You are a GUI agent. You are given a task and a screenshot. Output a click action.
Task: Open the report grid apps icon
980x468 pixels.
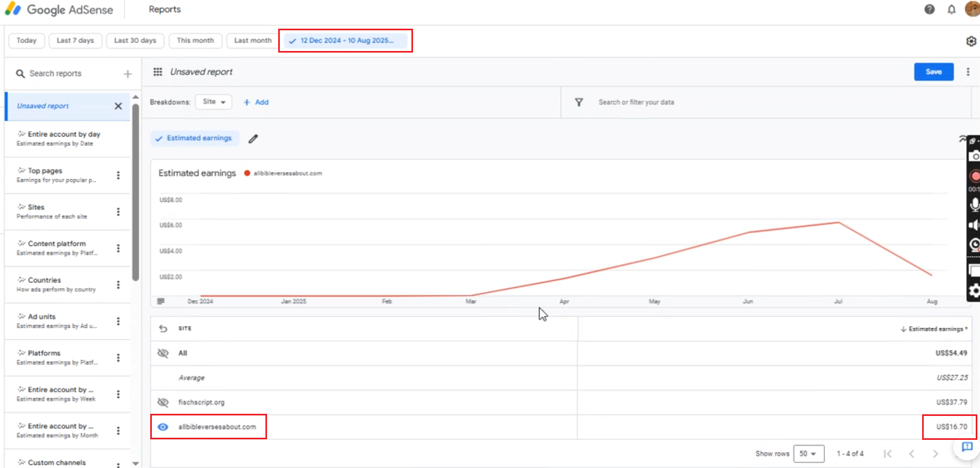[158, 72]
